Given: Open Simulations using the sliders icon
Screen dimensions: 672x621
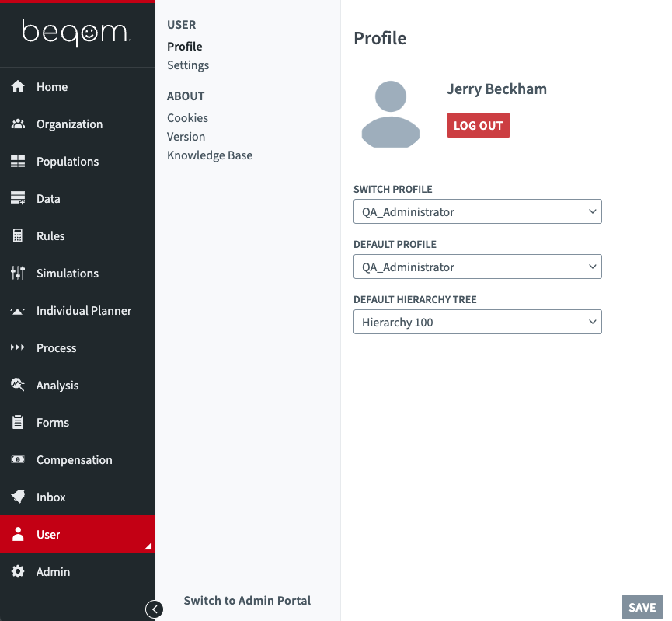Looking at the screenshot, I should [18, 274].
